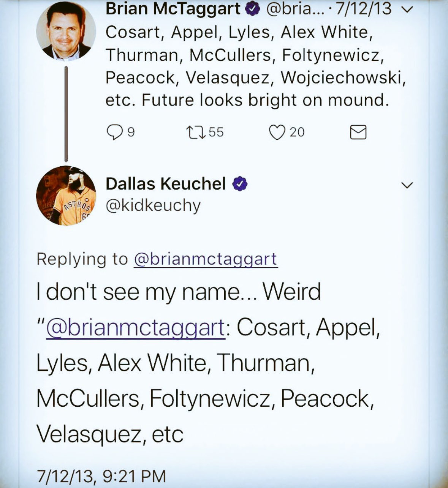
Task: Like the tweet with the heart icon
Action: click(277, 132)
